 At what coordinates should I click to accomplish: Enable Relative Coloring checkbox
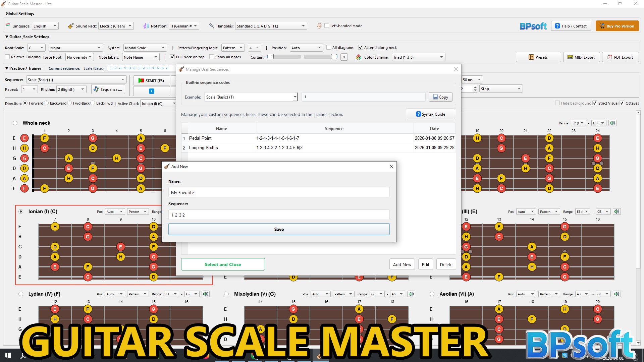click(x=7, y=57)
